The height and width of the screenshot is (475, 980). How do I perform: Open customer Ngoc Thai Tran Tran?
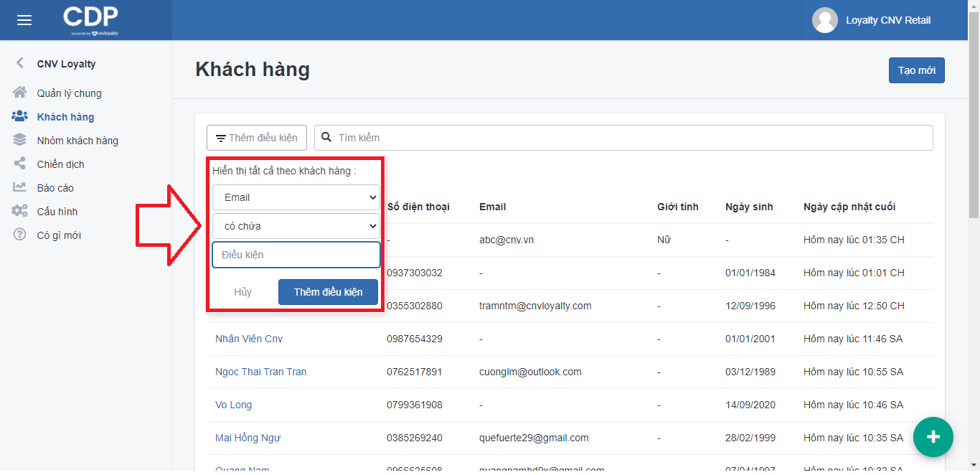point(260,372)
